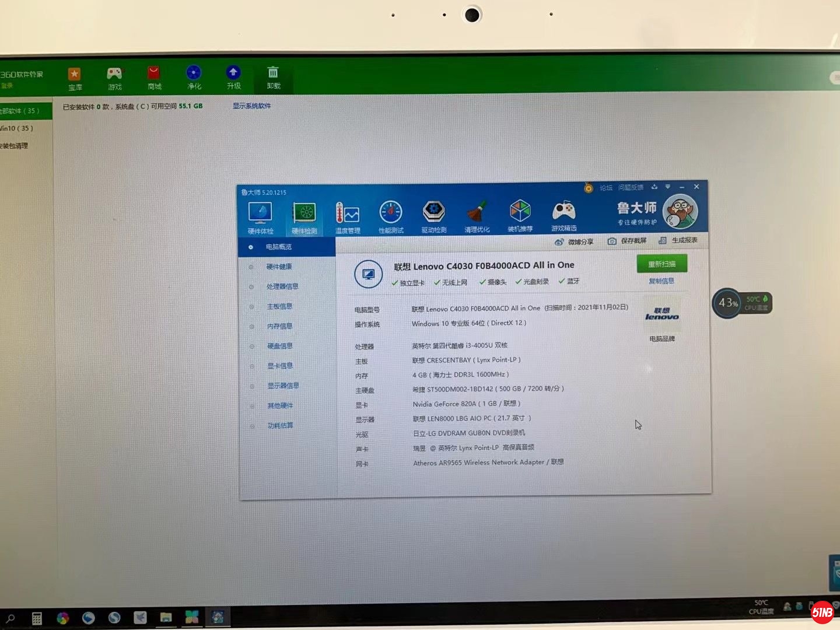Open the 论坛 forum link

(606, 188)
